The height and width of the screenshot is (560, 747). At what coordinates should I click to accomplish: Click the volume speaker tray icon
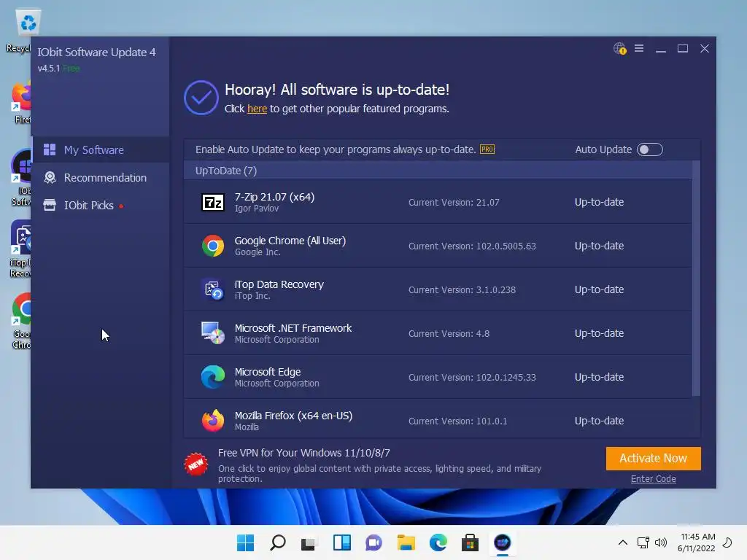click(661, 542)
